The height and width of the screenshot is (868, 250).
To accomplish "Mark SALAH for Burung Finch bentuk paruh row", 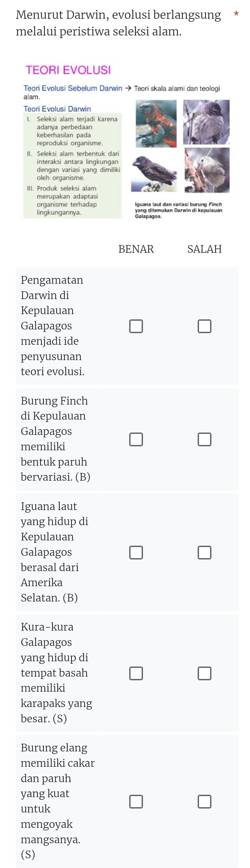I will coord(205,439).
